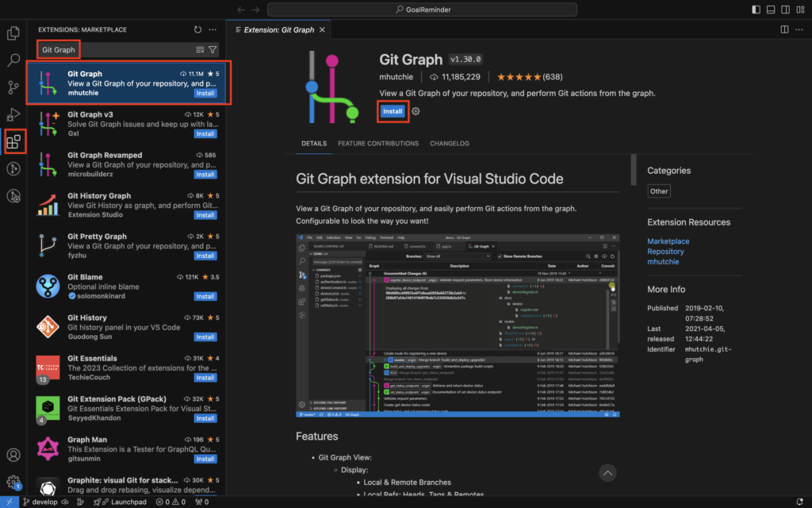The image size is (812, 508).
Task: Click the Git Pretty Graph icon
Action: pyautogui.click(x=48, y=246)
